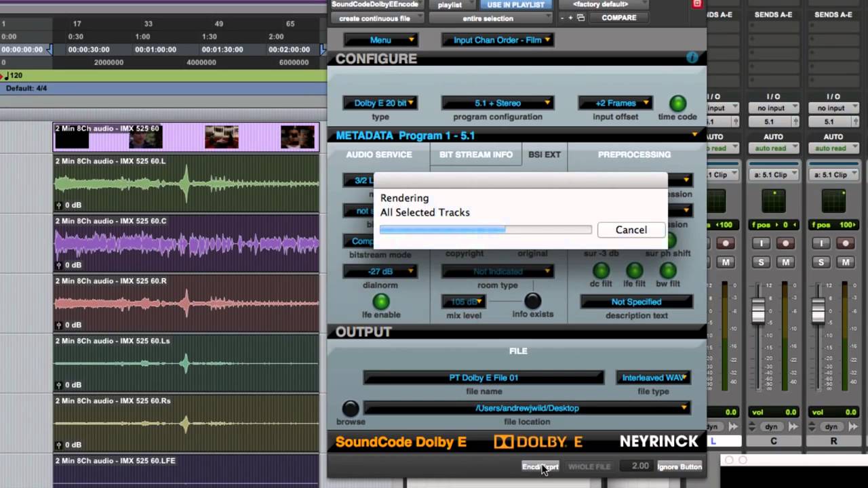868x488 pixels.
Task: Click clip gain icon on IMX 525 60.R track
Action: coord(59,325)
